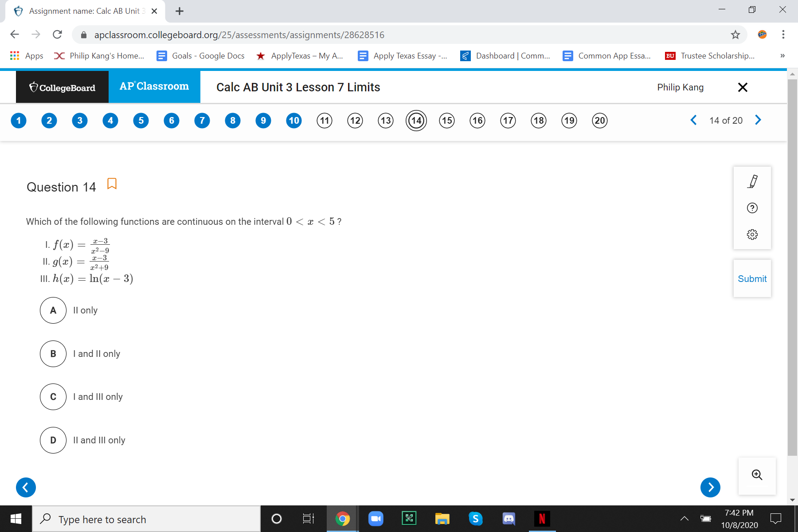
Task: Open the Chrome three-dot menu
Action: (x=783, y=35)
